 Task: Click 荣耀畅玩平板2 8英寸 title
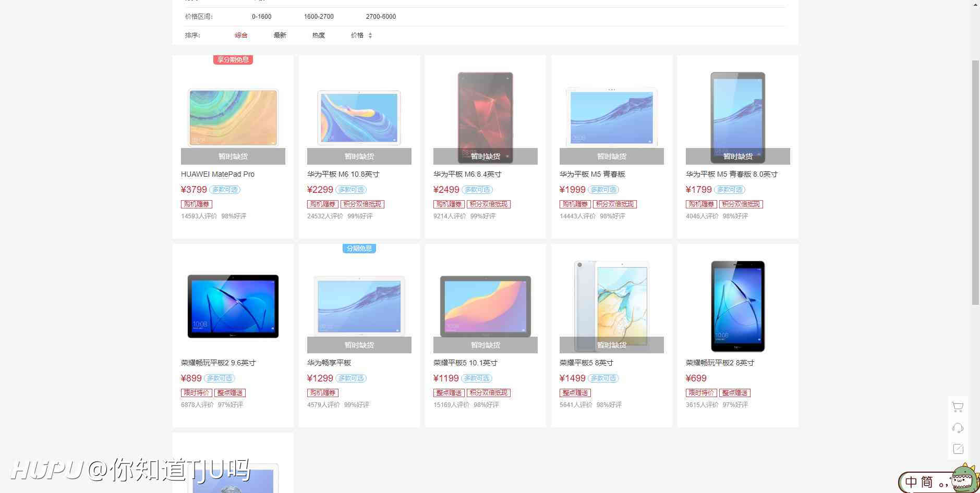(x=720, y=363)
